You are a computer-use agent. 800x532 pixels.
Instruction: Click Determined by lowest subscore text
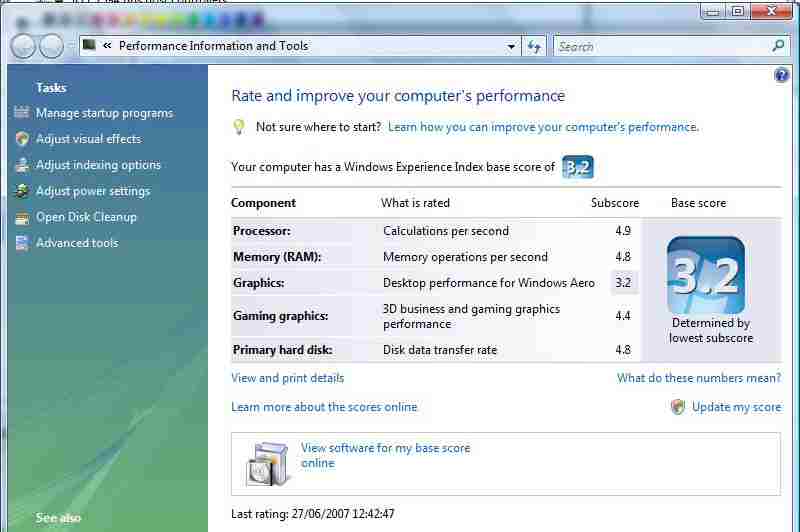711,331
